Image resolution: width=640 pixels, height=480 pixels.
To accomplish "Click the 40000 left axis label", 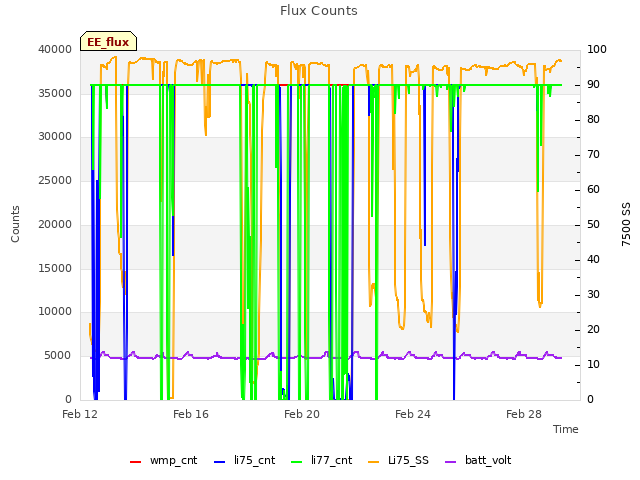I will pos(55,49).
